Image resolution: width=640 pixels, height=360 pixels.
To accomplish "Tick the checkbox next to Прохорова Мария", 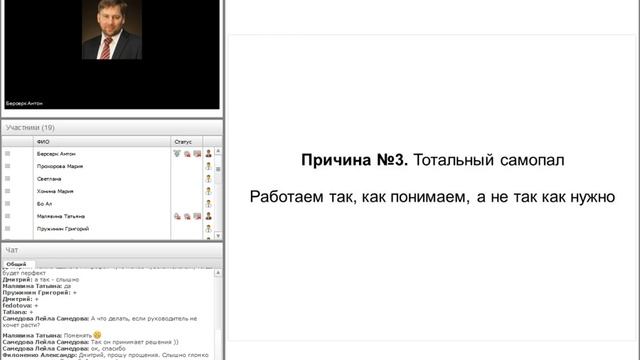I will 7,166.
